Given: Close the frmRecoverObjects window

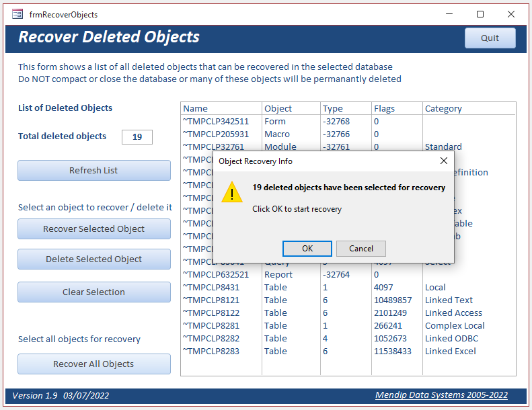Looking at the screenshot, I should tap(511, 14).
